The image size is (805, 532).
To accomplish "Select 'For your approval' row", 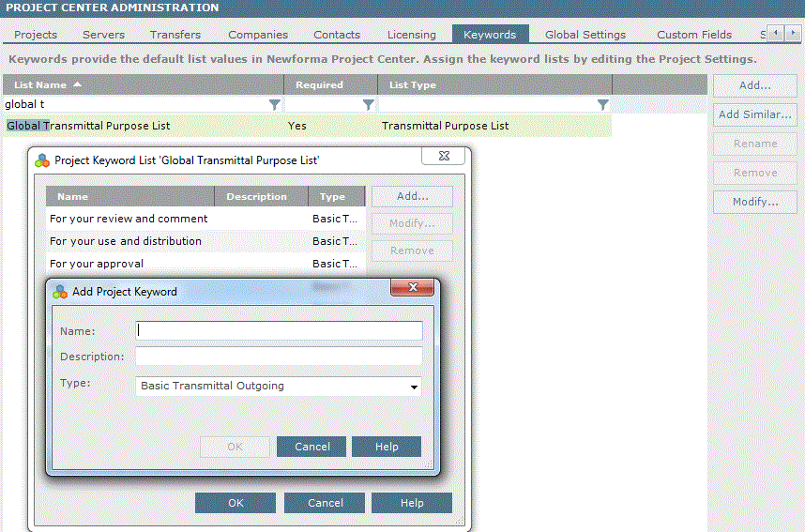I will point(205,264).
